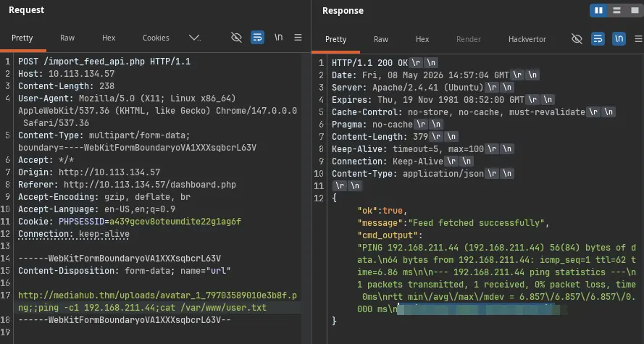The image size is (644, 344).
Task: Open the Hackvertor tab in Response
Action: [x=527, y=39]
